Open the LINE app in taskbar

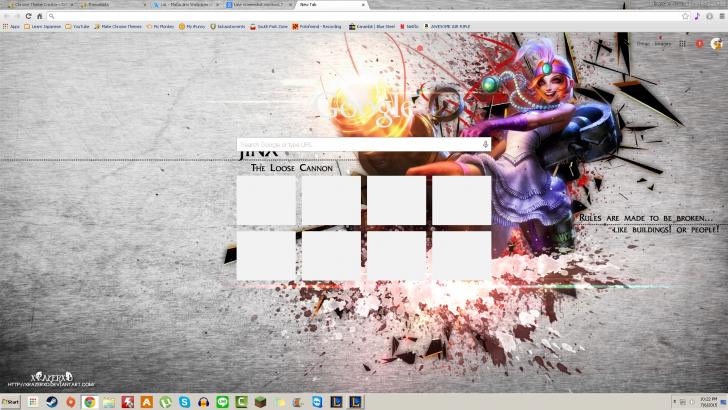click(222, 402)
